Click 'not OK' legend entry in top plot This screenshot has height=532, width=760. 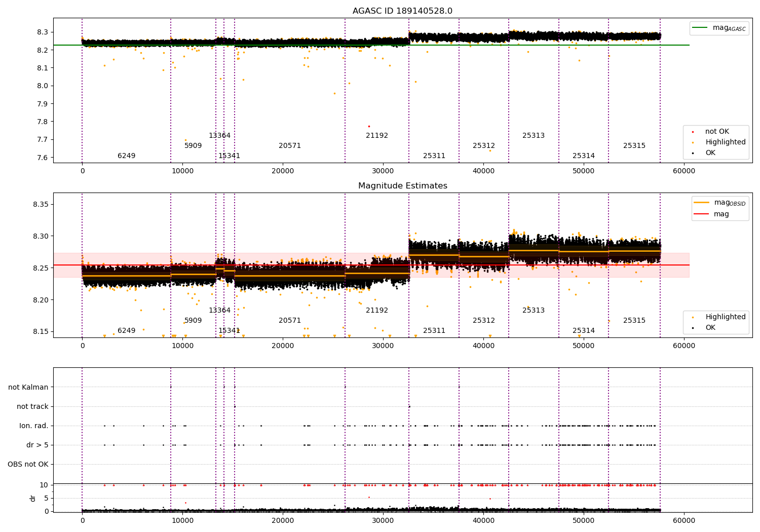click(711, 132)
